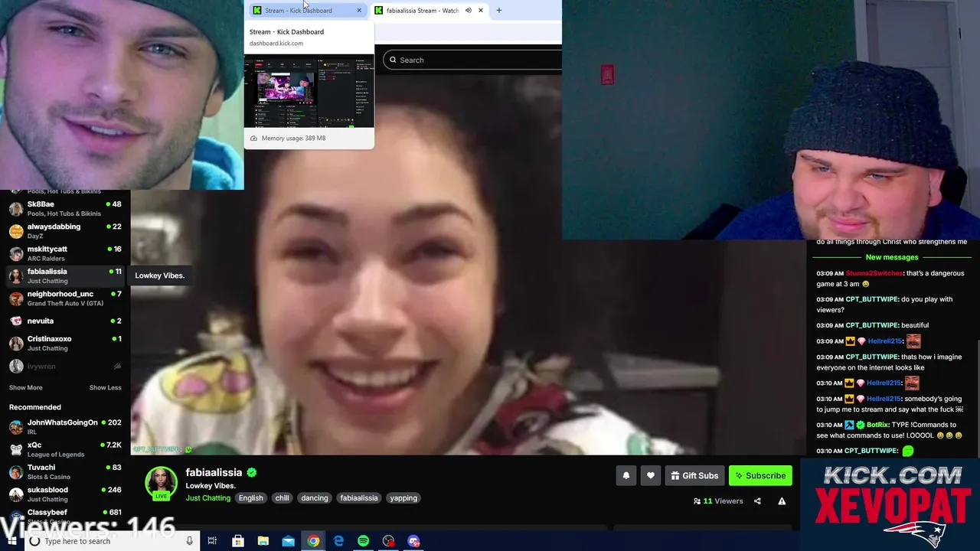Click the Subscribe button
This screenshot has height=551, width=980.
click(x=760, y=475)
